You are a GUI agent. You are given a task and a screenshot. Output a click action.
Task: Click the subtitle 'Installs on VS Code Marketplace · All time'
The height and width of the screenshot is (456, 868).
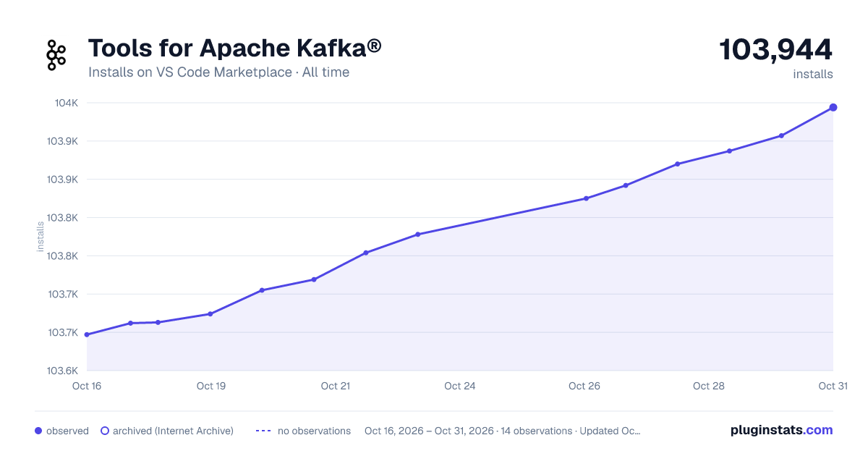point(218,72)
